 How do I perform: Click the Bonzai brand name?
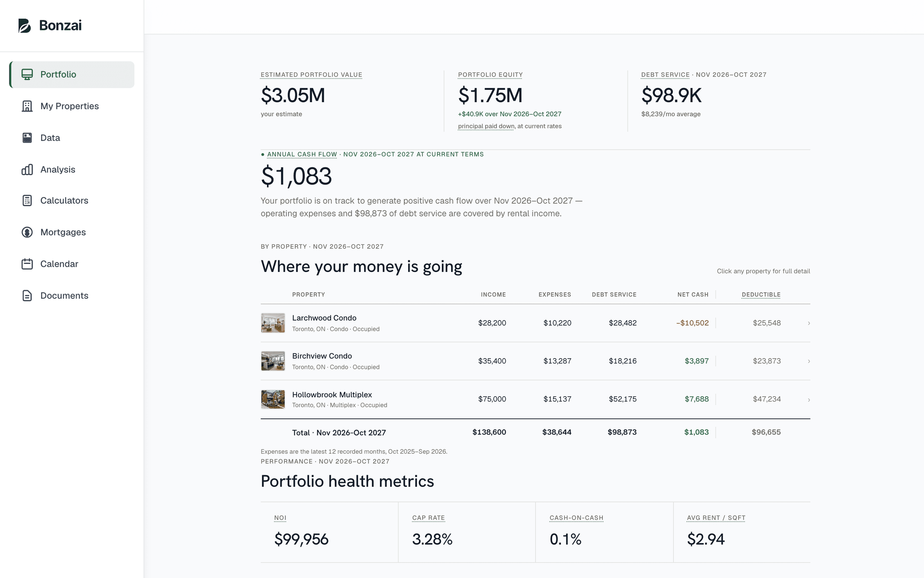coord(60,25)
